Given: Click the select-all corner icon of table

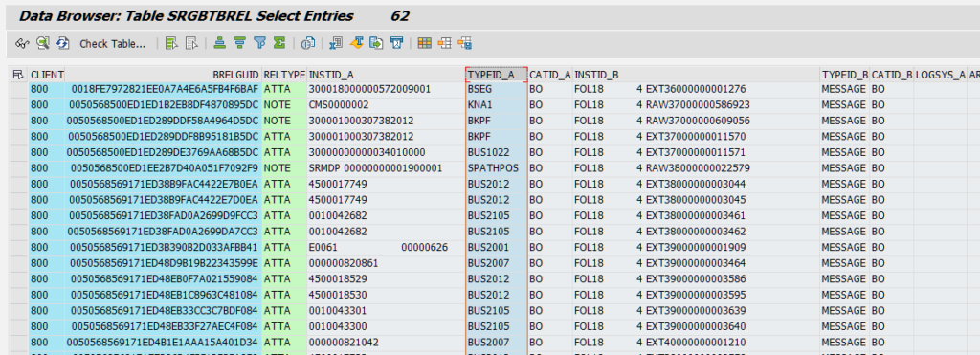Looking at the screenshot, I should pyautogui.click(x=18, y=75).
